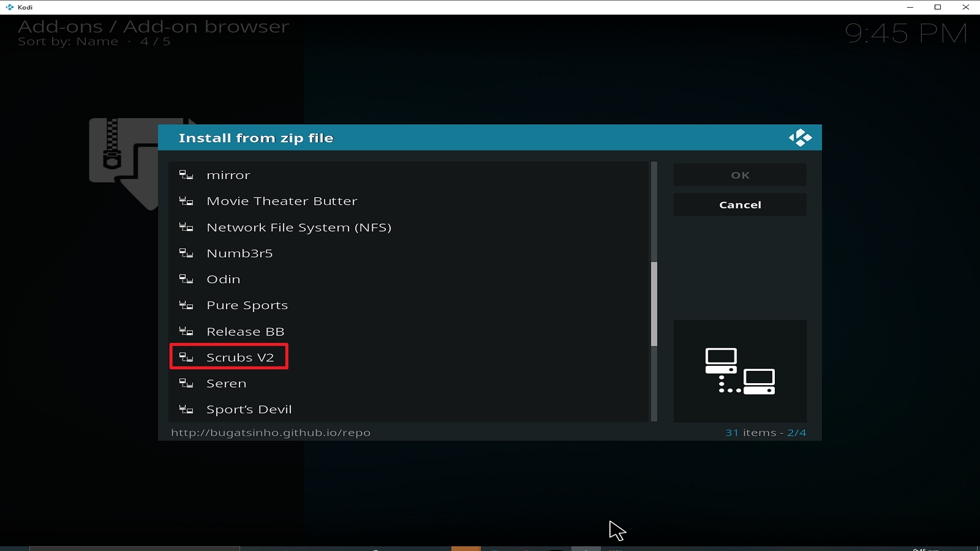Click the large network share preview image

tap(740, 371)
